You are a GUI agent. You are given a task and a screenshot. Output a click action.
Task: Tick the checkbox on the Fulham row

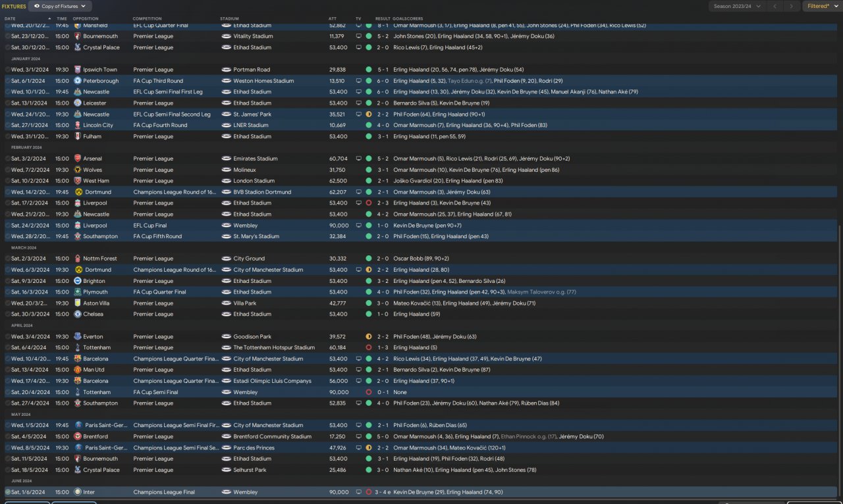[x=8, y=136]
